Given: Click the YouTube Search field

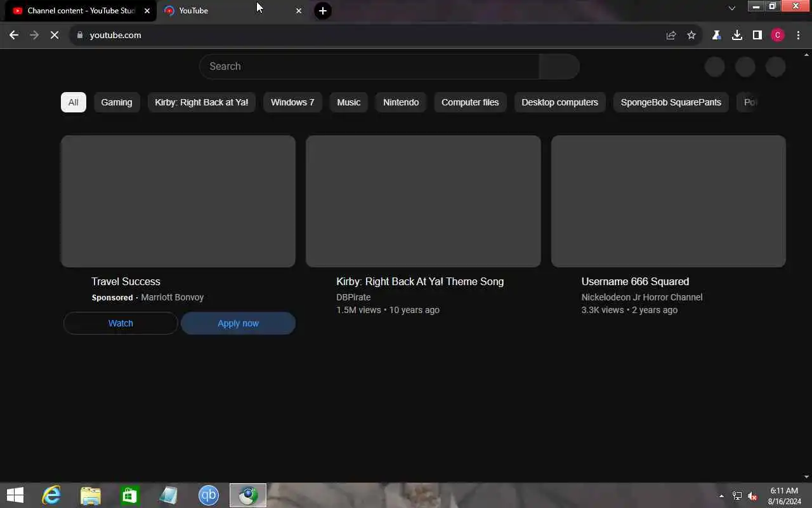Looking at the screenshot, I should 369,66.
